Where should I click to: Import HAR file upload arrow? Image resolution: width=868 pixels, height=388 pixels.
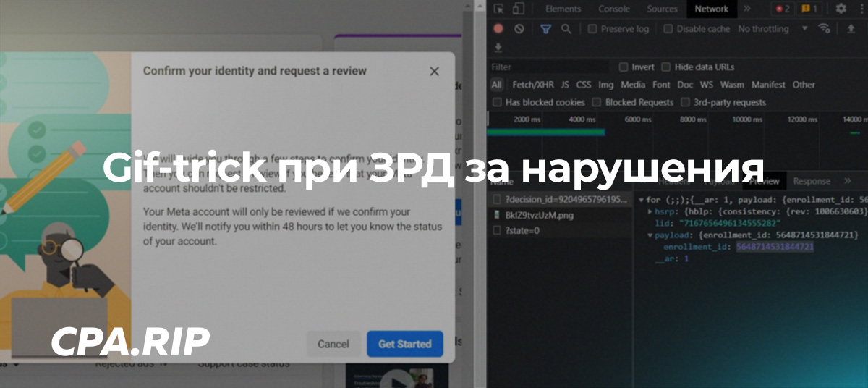point(851,29)
